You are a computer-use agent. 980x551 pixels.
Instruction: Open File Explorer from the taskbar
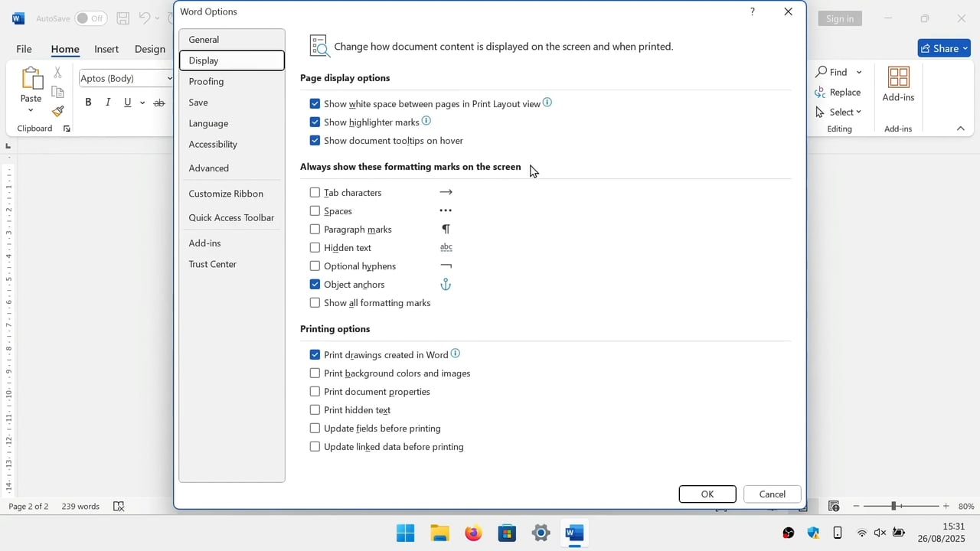click(439, 533)
